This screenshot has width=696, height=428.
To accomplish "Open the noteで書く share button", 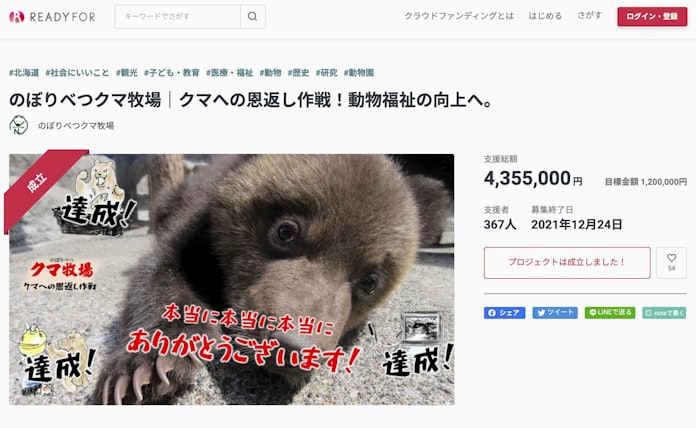I will click(x=664, y=313).
